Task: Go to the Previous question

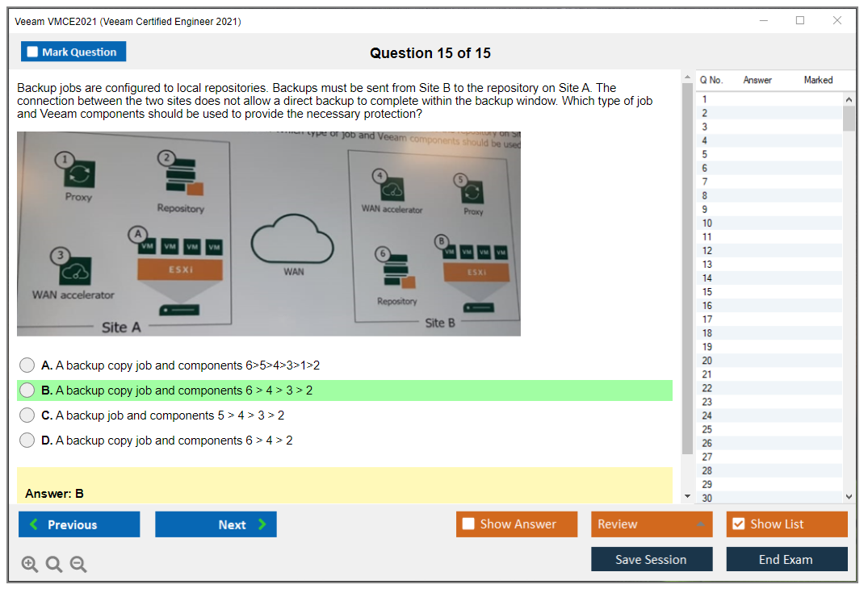Action: coord(79,524)
